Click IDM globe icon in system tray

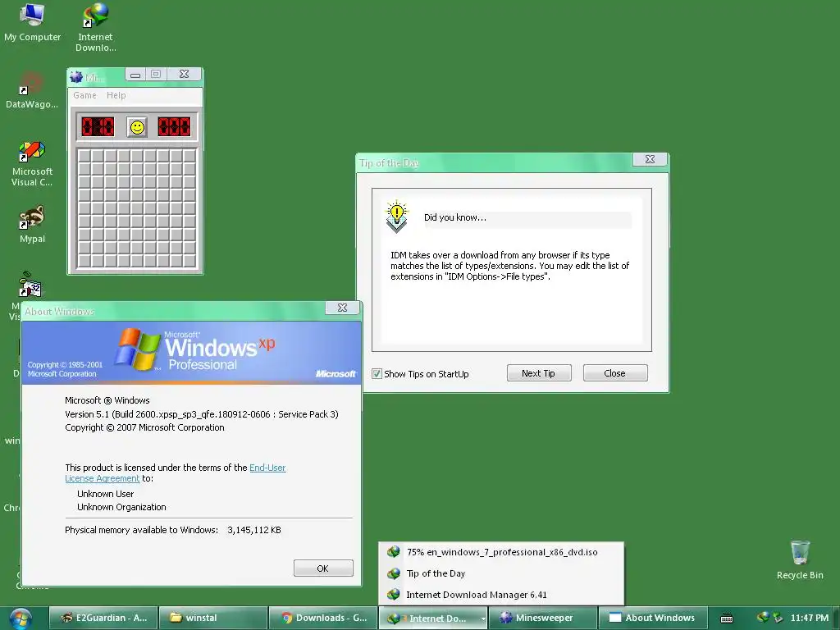(763, 617)
